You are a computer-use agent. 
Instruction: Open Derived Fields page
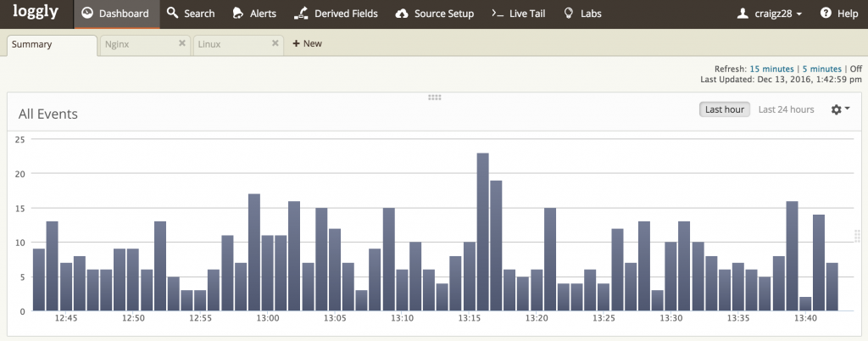click(x=336, y=14)
